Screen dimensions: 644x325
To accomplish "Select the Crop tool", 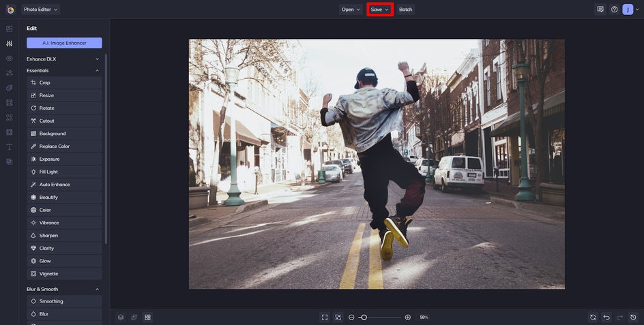I will click(x=65, y=82).
